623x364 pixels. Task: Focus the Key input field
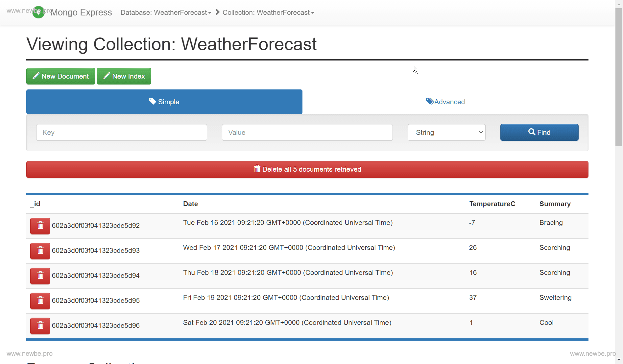[x=121, y=133]
